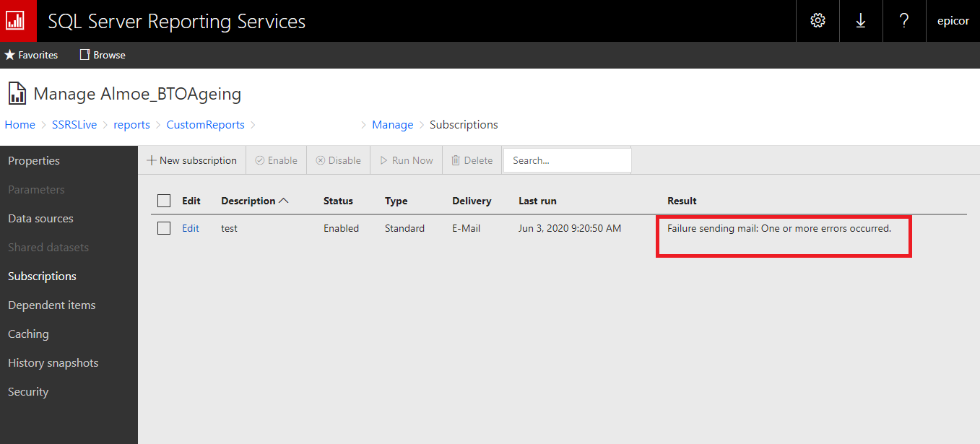The image size is (980, 444).
Task: Sort by the Result column header
Action: point(682,201)
